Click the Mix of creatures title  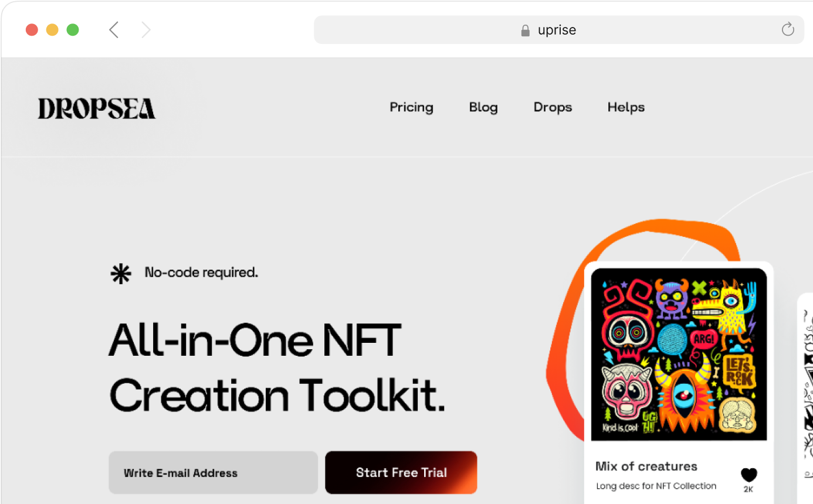click(646, 466)
